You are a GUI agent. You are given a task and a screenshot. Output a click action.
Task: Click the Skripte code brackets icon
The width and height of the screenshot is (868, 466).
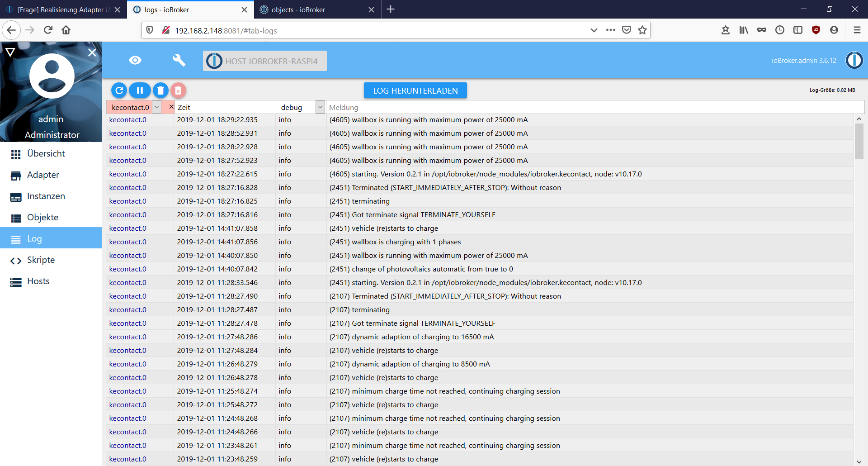(16, 261)
